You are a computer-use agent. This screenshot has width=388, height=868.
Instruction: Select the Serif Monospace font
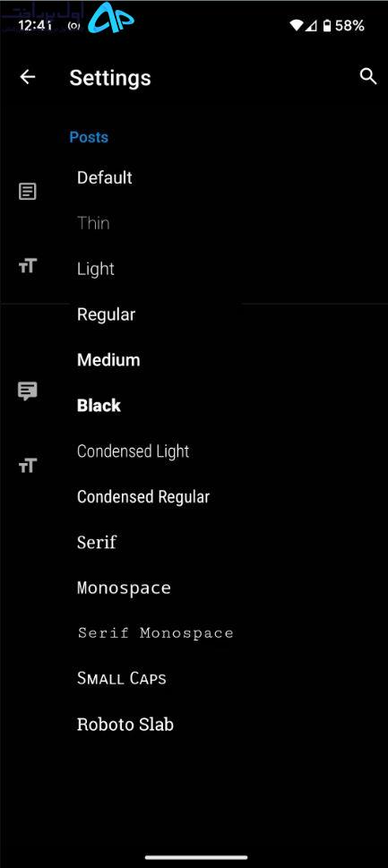click(x=156, y=632)
